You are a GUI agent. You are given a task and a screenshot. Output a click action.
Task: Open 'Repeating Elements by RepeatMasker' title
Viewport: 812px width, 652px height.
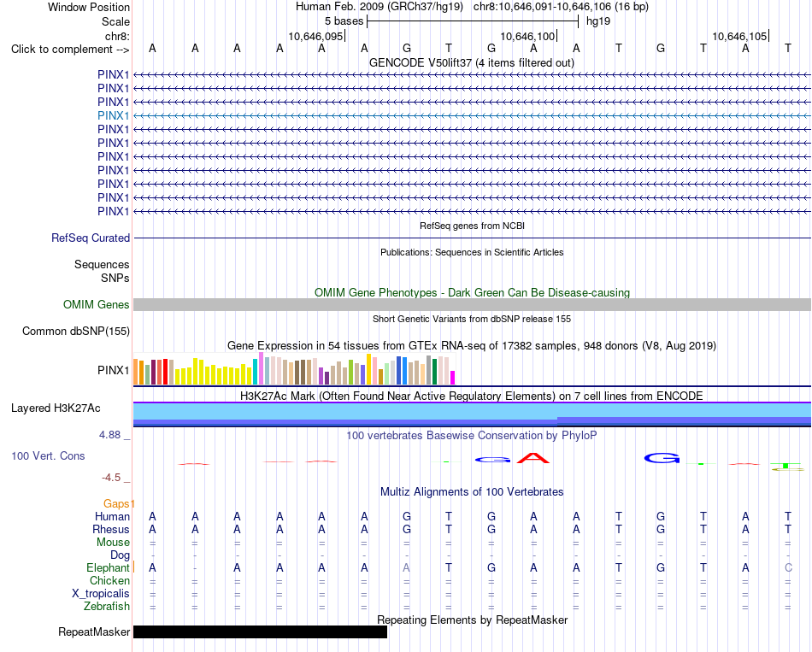[x=472, y=620]
